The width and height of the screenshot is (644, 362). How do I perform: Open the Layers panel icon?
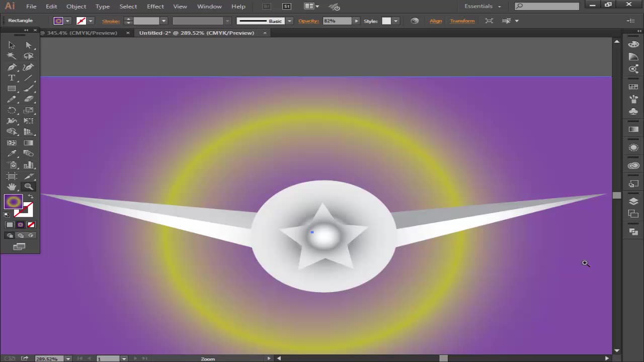(x=633, y=201)
